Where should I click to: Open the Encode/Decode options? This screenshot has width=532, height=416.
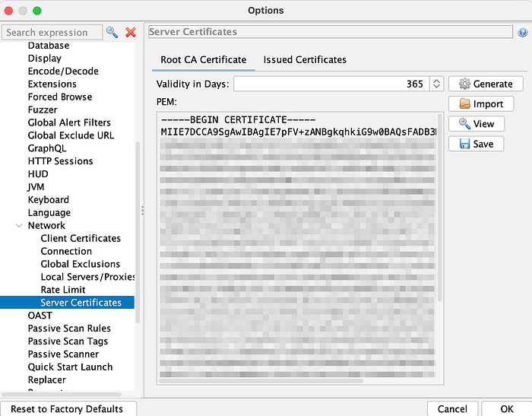tap(63, 71)
